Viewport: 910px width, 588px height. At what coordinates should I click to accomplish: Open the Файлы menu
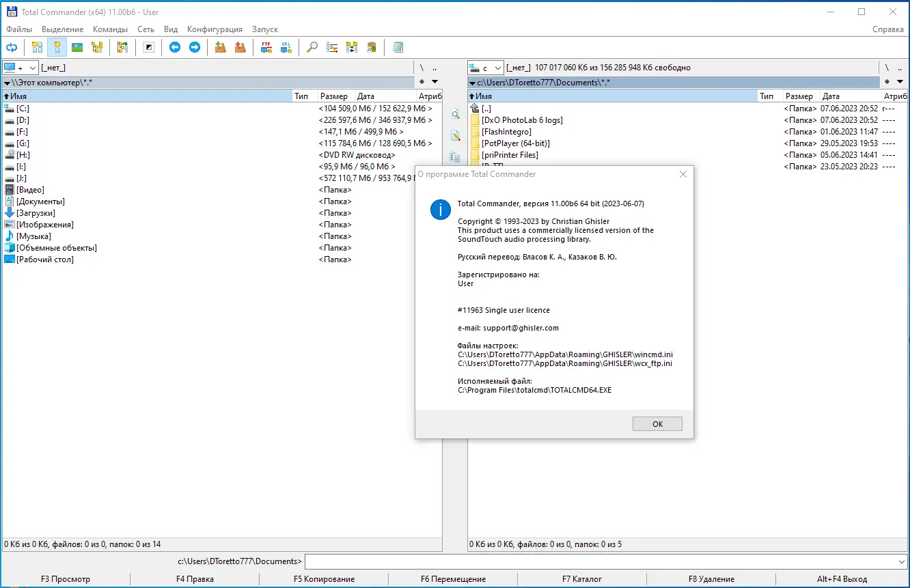tap(19, 29)
